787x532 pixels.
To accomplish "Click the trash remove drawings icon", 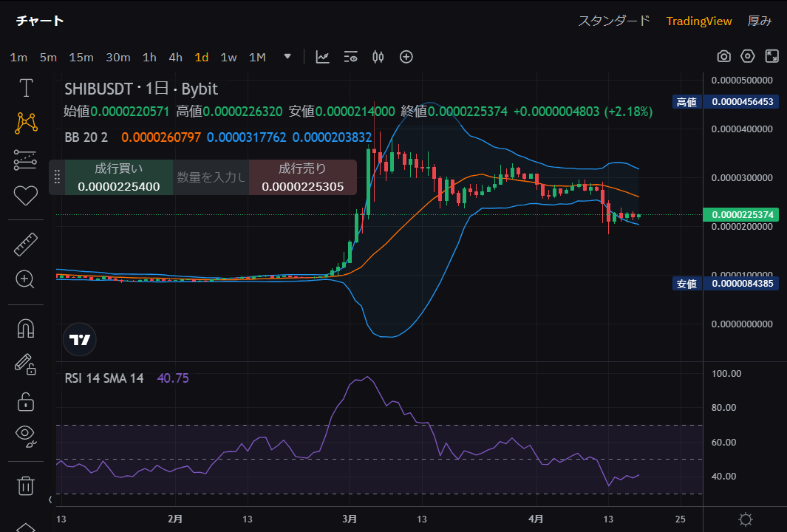I will [26, 485].
